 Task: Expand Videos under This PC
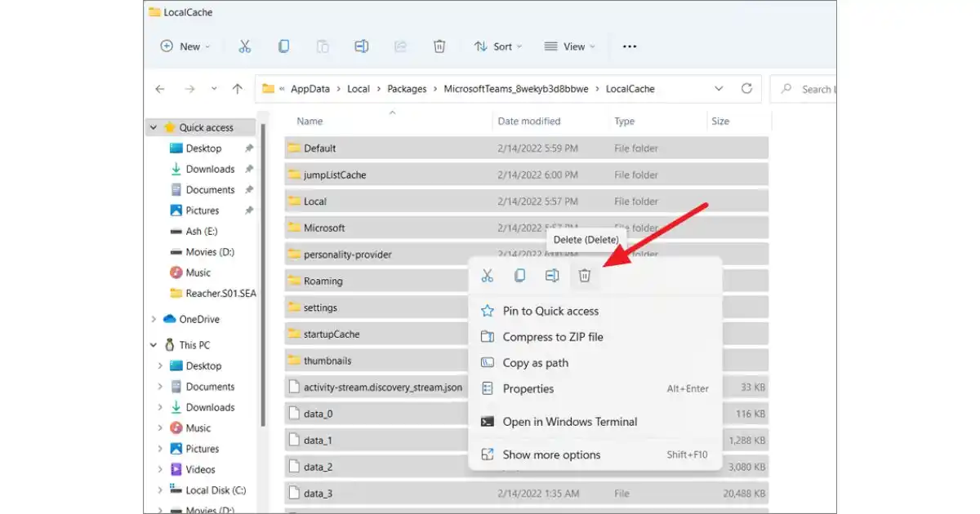tap(160, 469)
